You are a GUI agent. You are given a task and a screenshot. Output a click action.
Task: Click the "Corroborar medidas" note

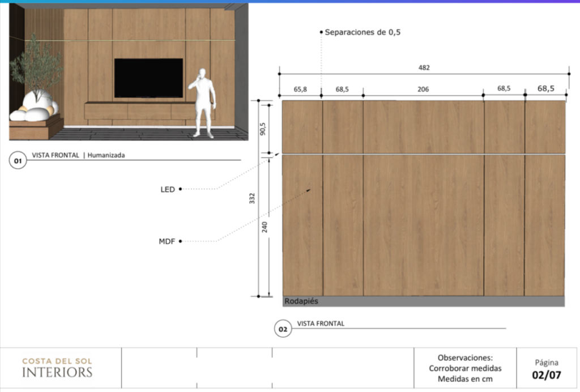point(466,368)
